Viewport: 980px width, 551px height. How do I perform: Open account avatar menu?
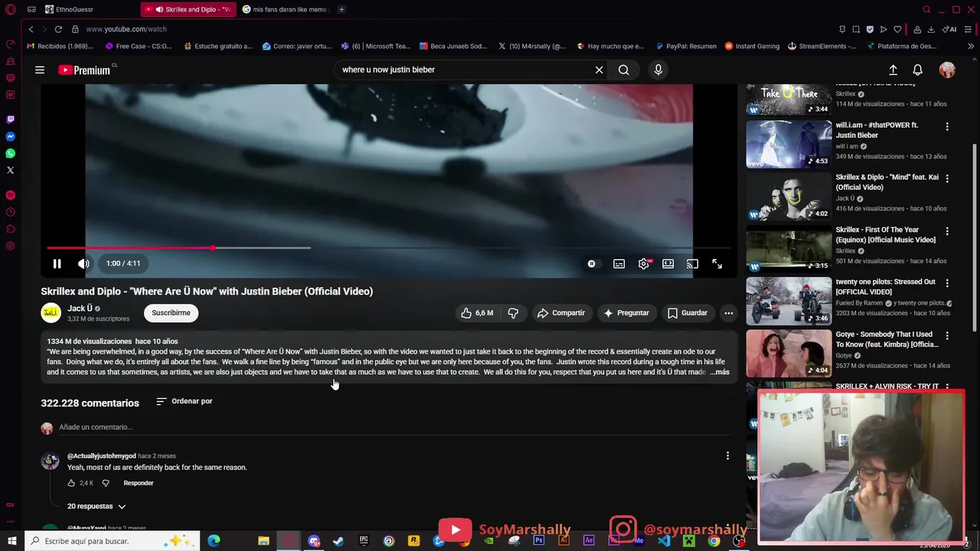948,70
